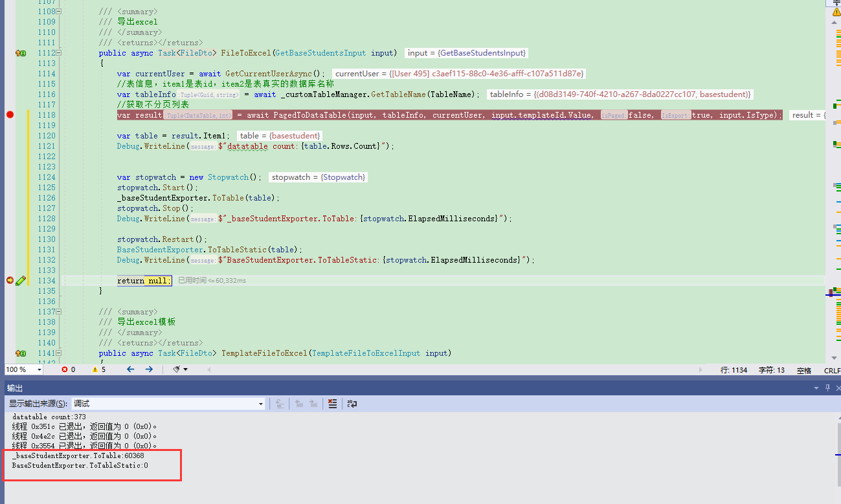Screen dimensions: 841x504
Task: Click the CRLF indicator in the status bar
Action: [831, 369]
